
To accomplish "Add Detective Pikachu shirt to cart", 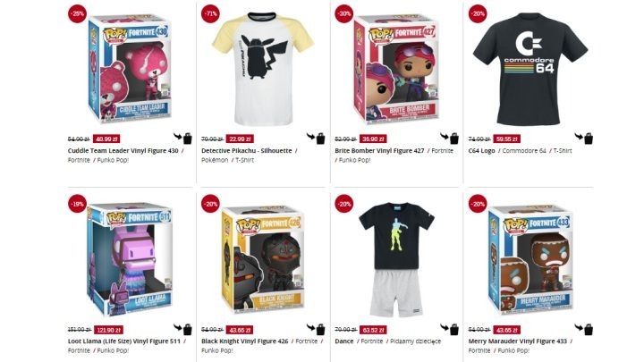I will pos(317,138).
